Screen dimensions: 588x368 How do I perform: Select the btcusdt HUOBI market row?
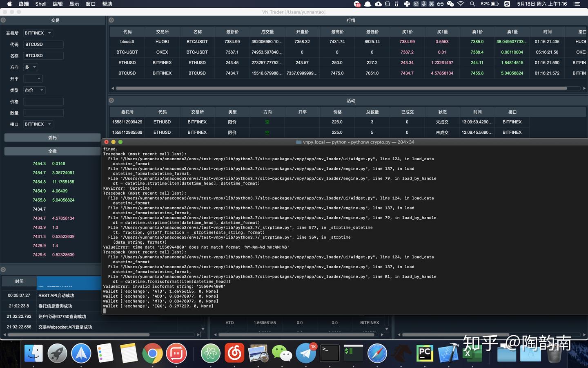click(x=348, y=42)
